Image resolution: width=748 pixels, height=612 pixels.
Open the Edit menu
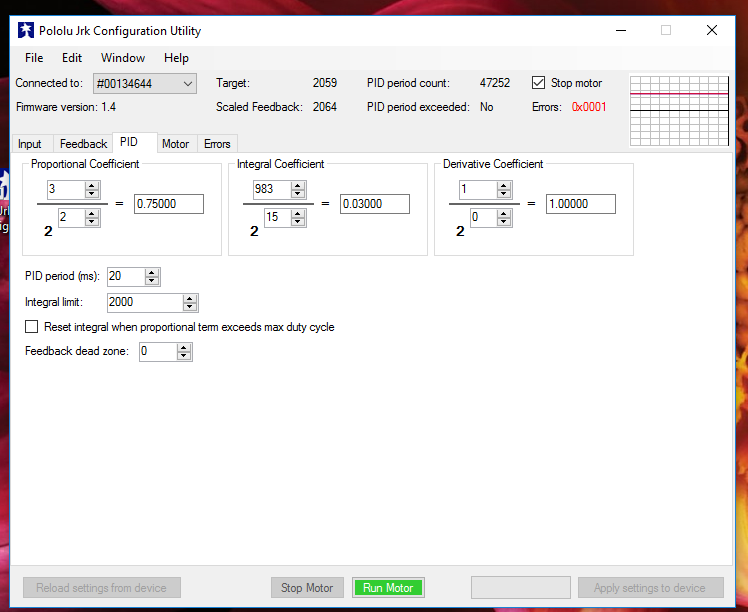72,58
